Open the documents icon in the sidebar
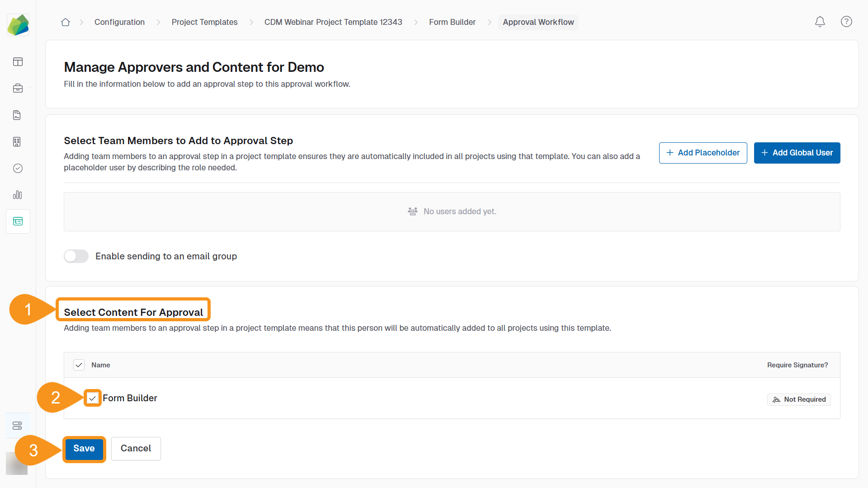 [x=17, y=115]
